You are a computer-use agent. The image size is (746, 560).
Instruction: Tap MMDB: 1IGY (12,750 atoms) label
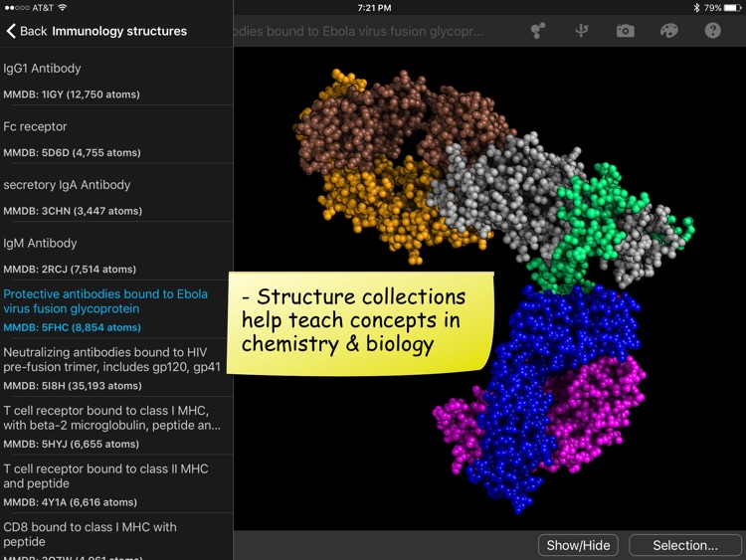(x=72, y=94)
